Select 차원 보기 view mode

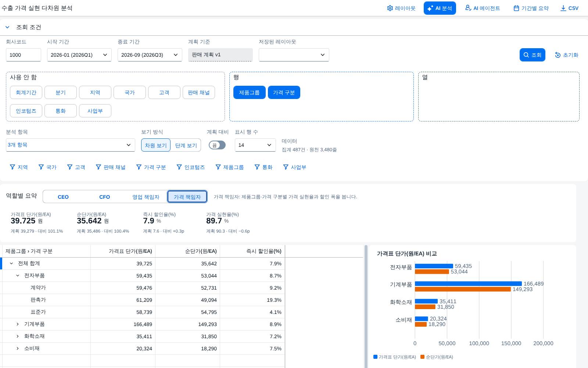click(x=156, y=145)
